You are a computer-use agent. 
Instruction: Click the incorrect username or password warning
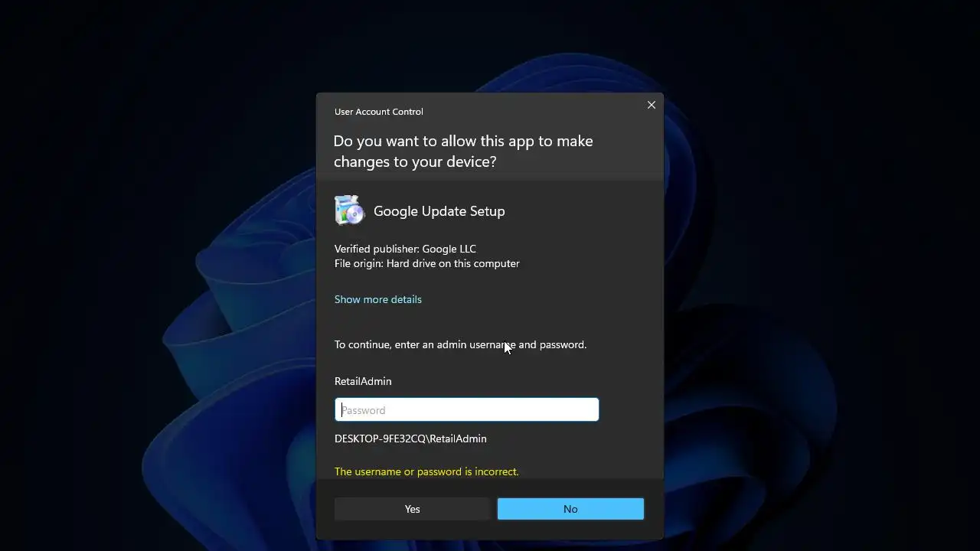426,471
